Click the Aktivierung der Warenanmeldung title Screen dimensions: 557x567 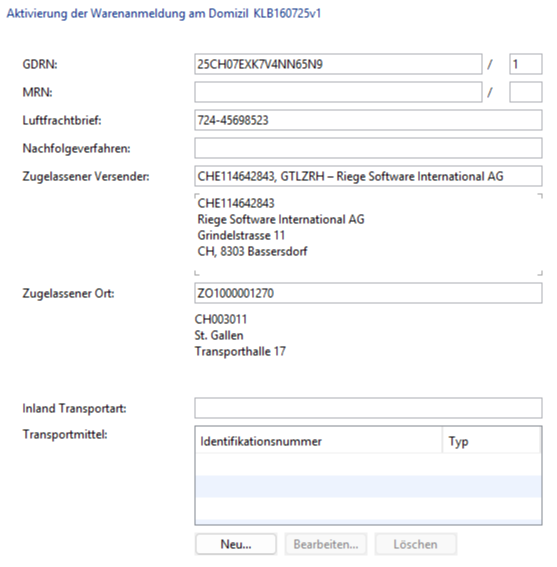[128, 13]
